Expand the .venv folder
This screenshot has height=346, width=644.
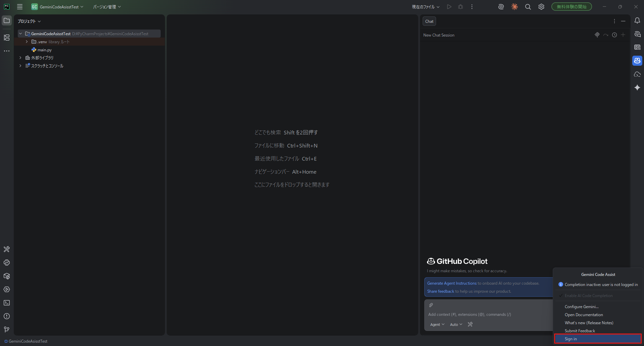[x=27, y=42]
